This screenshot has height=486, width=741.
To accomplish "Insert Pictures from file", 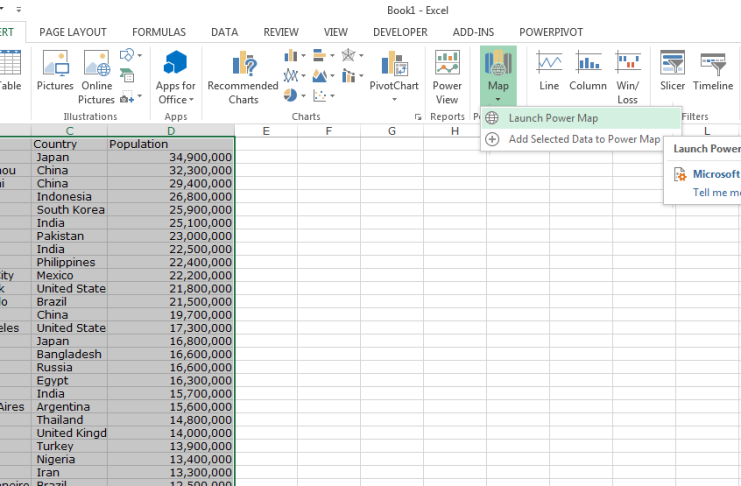I will [55, 71].
